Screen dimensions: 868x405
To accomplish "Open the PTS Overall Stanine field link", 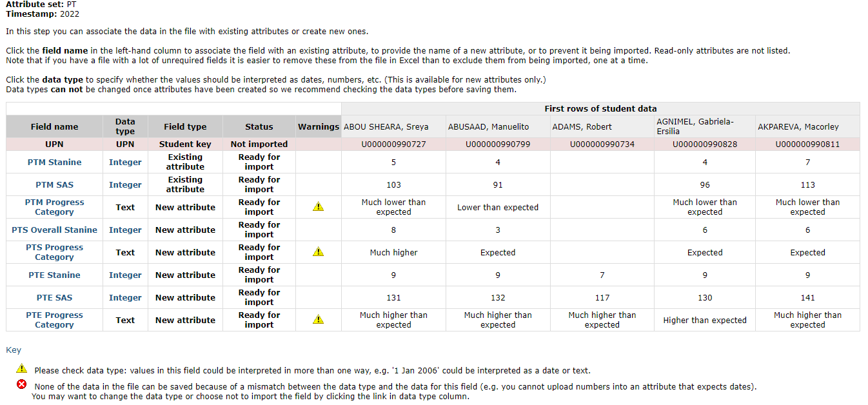I will tap(54, 230).
